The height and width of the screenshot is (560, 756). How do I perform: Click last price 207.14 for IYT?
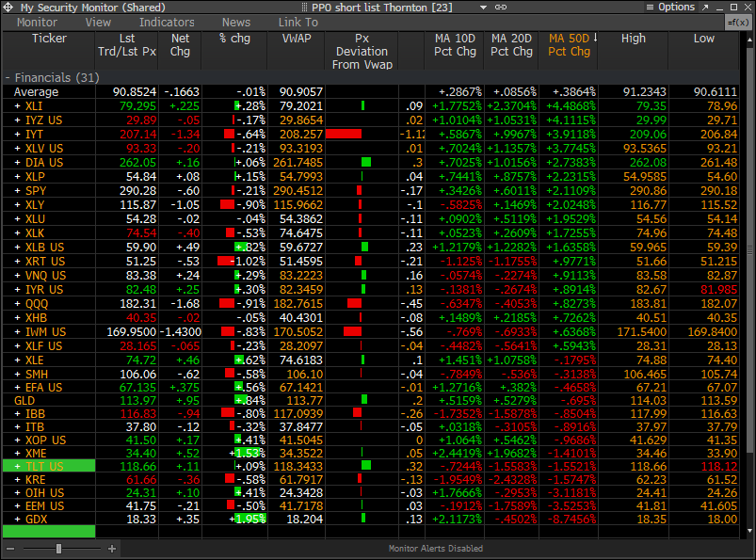137,134
